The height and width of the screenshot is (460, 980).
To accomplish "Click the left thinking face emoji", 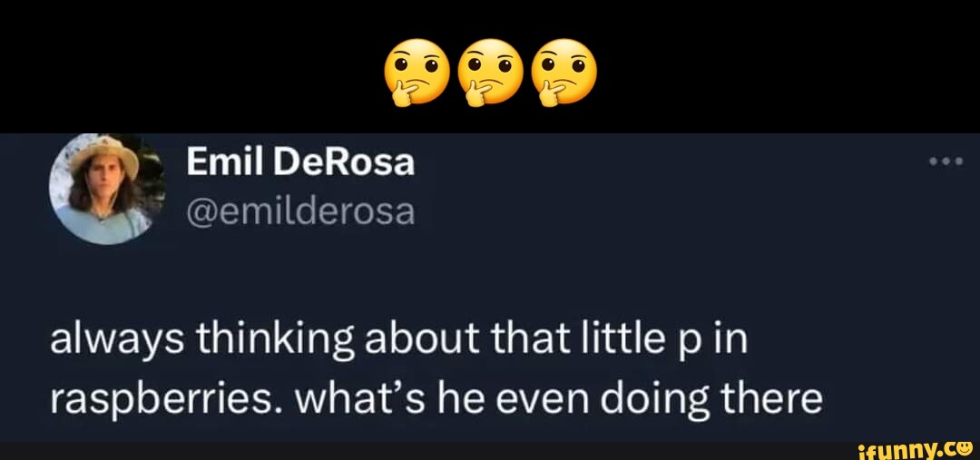I will click(417, 73).
